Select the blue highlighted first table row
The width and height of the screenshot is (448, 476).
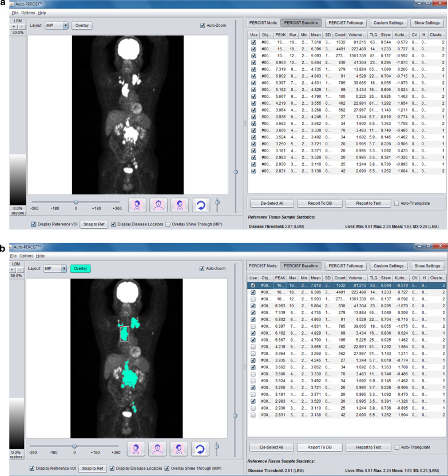pos(343,285)
